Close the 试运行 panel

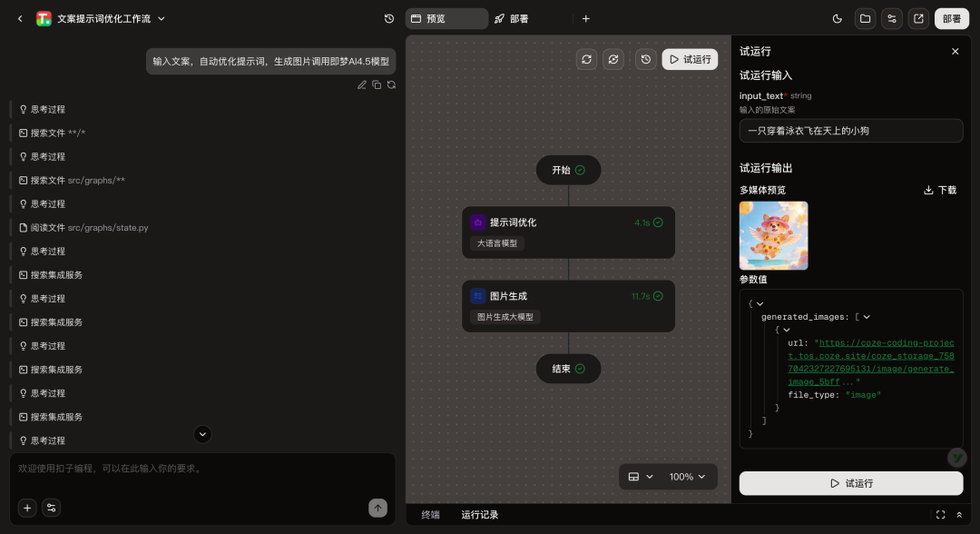coord(955,52)
